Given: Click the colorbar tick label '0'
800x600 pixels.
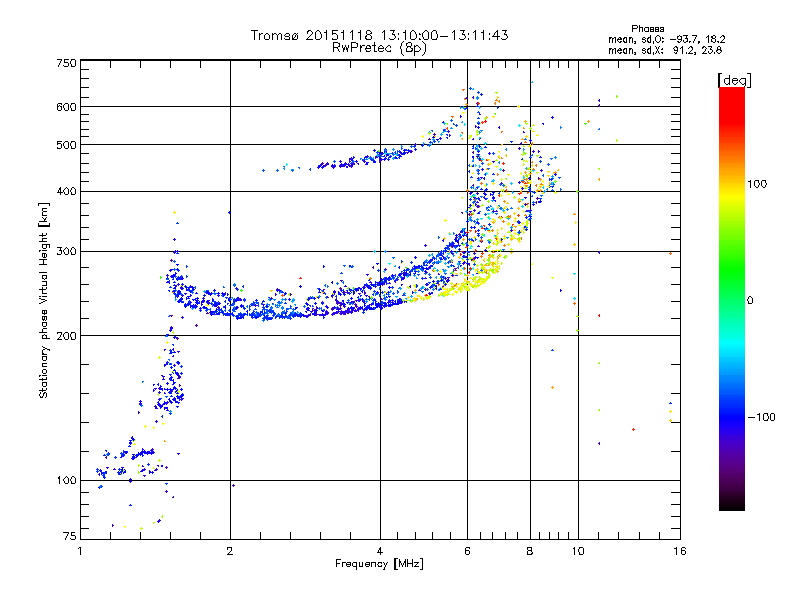Looking at the screenshot, I should click(x=750, y=300).
